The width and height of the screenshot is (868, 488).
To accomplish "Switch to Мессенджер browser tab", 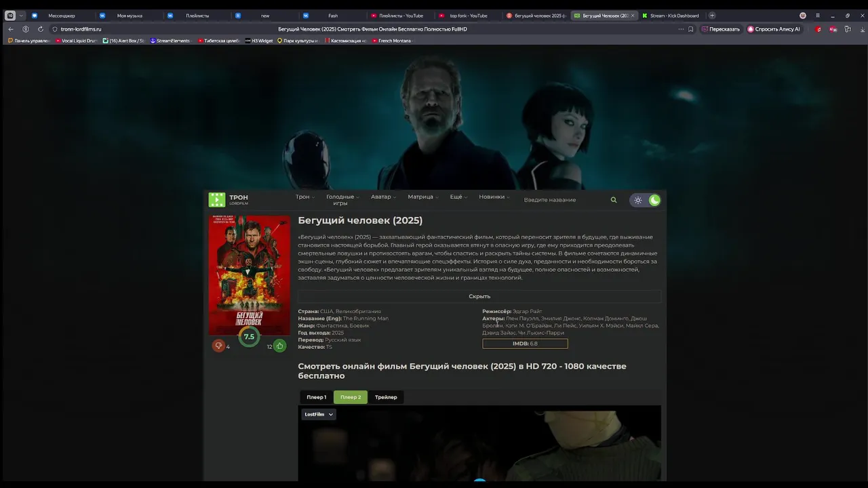I will tap(61, 16).
